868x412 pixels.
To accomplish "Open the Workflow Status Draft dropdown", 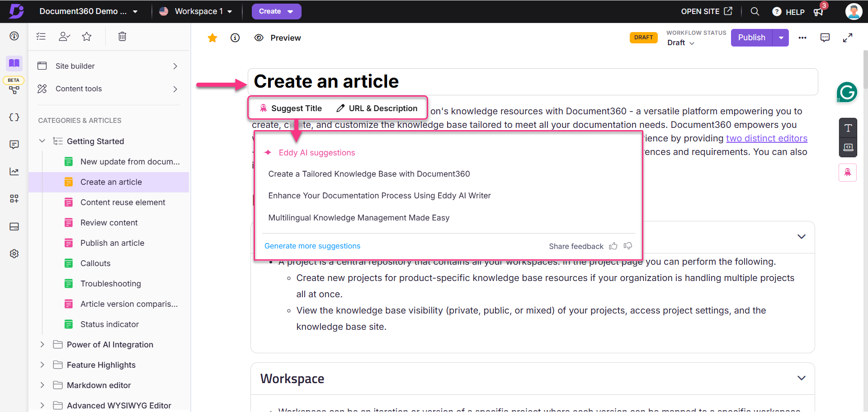I will click(681, 42).
